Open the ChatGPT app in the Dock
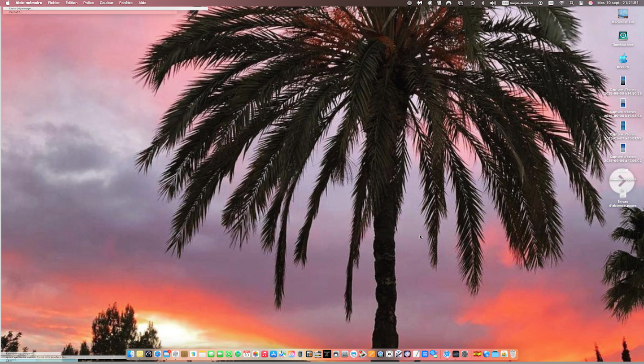 click(x=175, y=354)
